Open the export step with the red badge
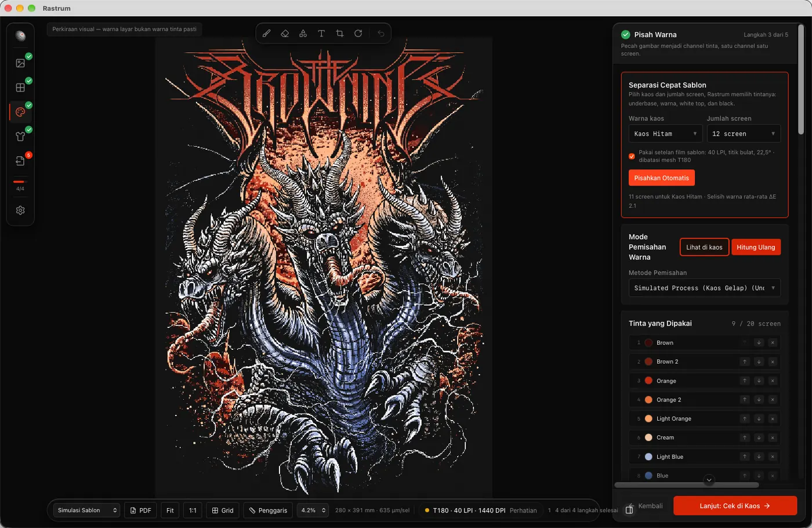This screenshot has width=812, height=528. tap(20, 161)
